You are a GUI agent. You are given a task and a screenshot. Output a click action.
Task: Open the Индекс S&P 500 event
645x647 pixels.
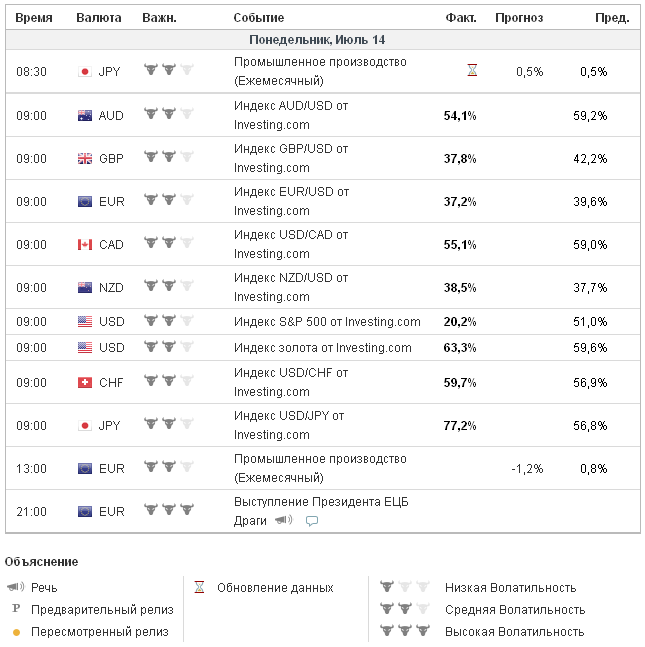click(x=326, y=322)
